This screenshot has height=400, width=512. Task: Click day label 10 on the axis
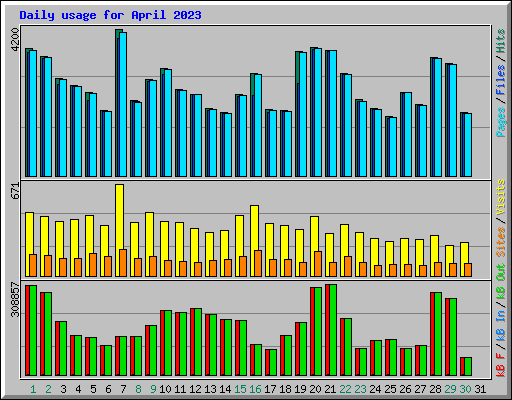(x=165, y=389)
